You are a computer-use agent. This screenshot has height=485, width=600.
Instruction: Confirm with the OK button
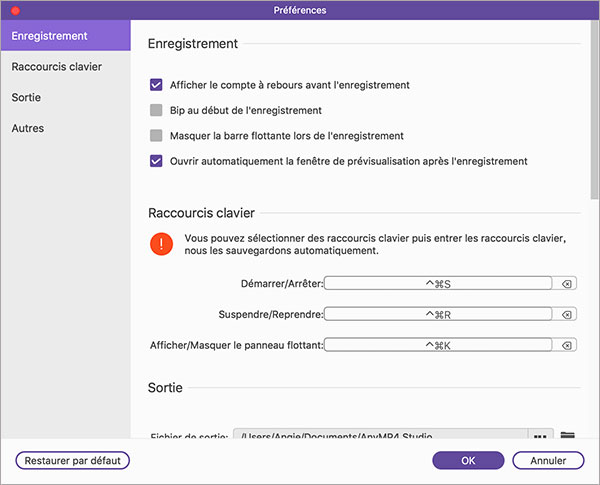click(x=468, y=461)
